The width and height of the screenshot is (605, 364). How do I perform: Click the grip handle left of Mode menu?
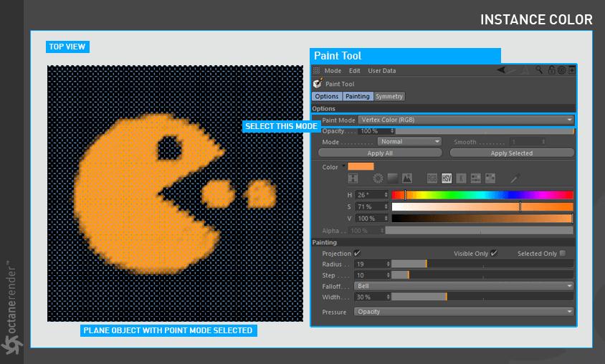coord(316,70)
